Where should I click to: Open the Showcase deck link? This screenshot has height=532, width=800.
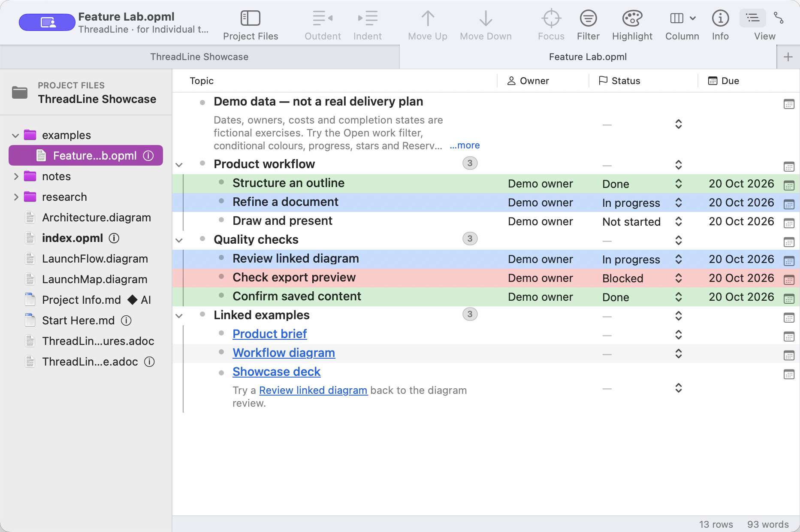(x=276, y=372)
